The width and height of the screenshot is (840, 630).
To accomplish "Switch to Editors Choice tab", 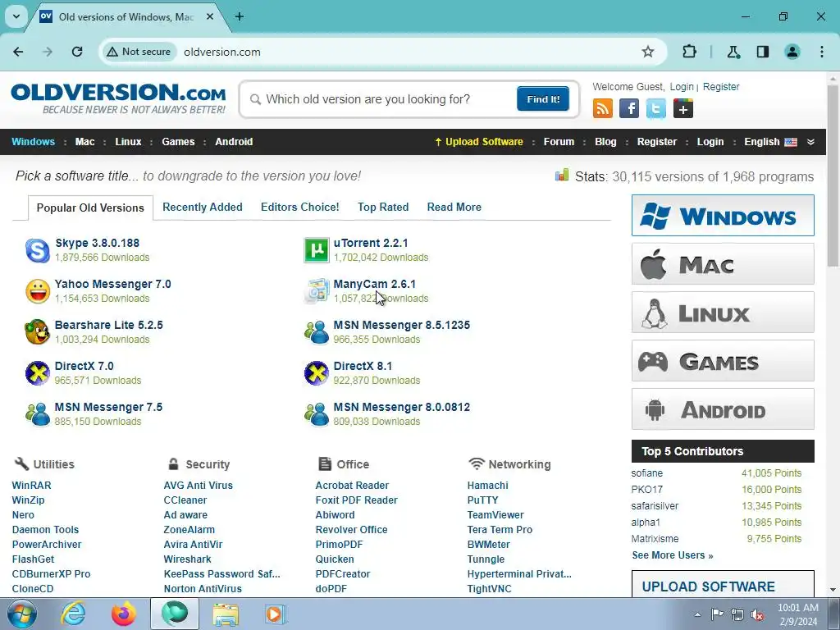I will pos(300,207).
